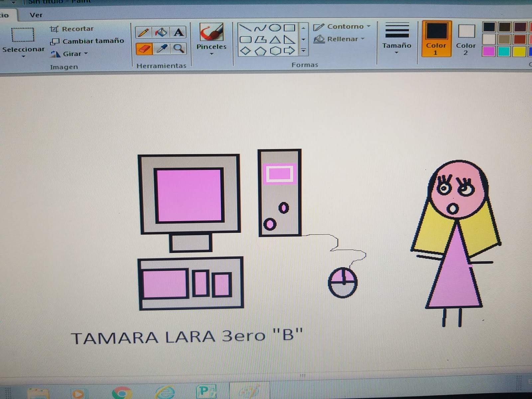This screenshot has width=532, height=399.
Task: Open the Girar rotate menu
Action: click(73, 54)
